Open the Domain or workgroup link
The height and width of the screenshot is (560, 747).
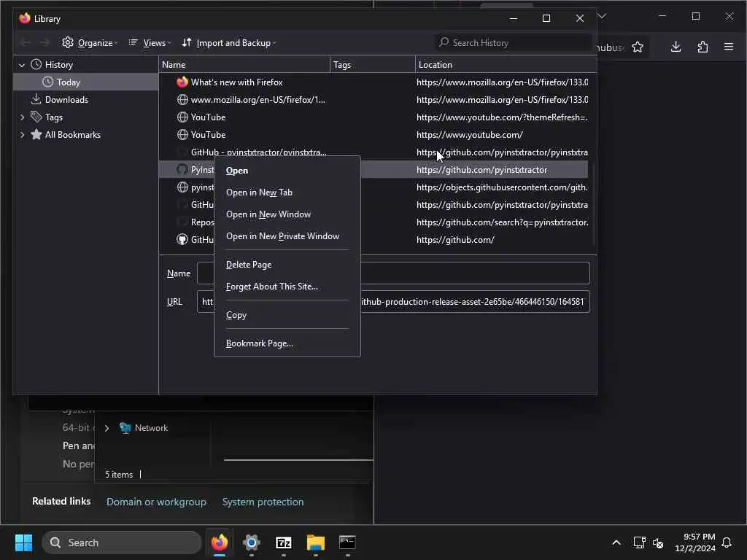click(x=156, y=502)
